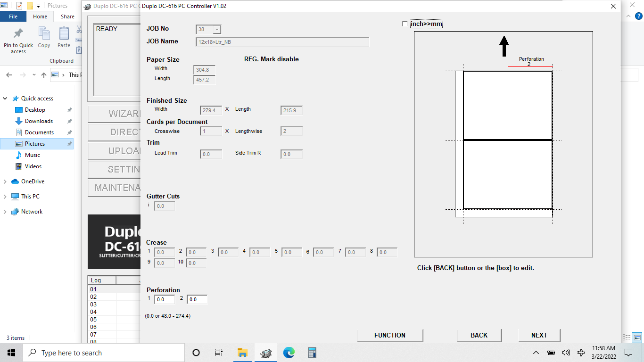
Task: Click the Paste icon in File Explorer ribbon
Action: click(64, 37)
